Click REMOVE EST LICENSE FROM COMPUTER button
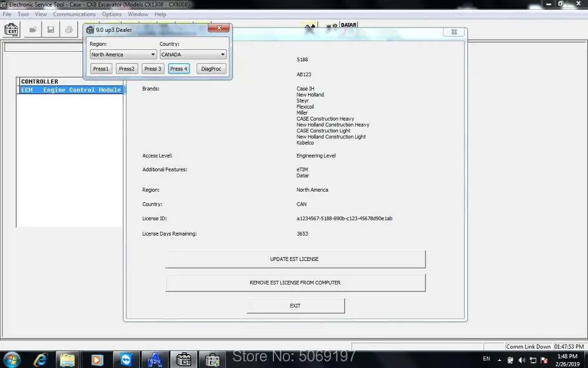Image resolution: width=588 pixels, height=368 pixels. pos(296,283)
